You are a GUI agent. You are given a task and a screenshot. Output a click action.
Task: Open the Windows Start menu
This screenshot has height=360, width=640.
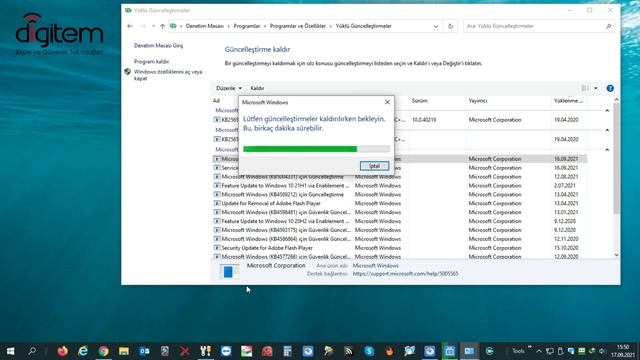(x=11, y=351)
